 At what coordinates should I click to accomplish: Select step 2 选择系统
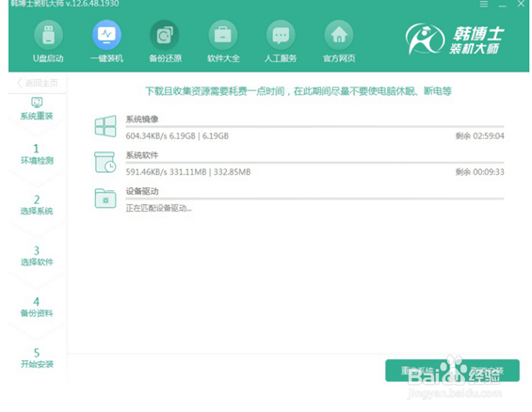click(37, 205)
